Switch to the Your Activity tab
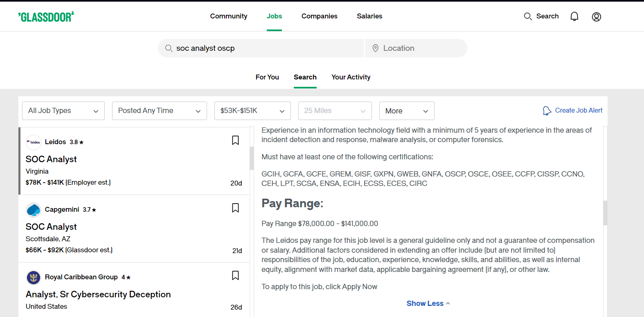This screenshot has height=317, width=644. point(351,77)
